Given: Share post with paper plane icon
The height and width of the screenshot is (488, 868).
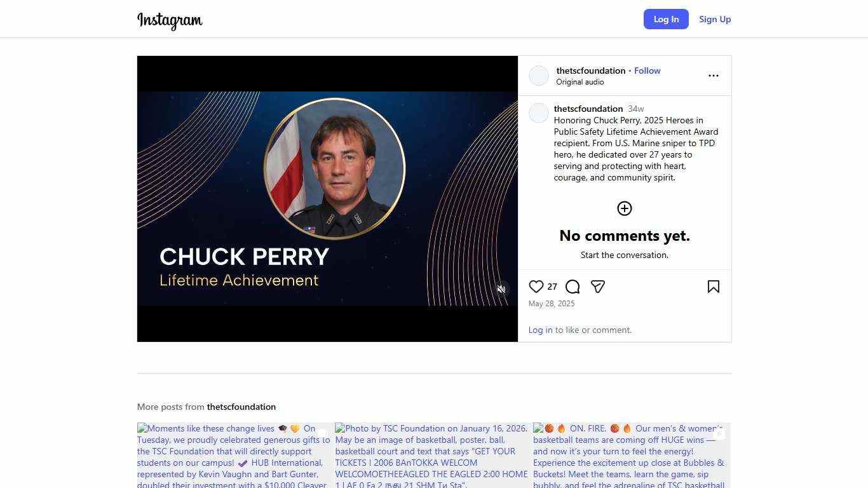Looking at the screenshot, I should [x=597, y=287].
